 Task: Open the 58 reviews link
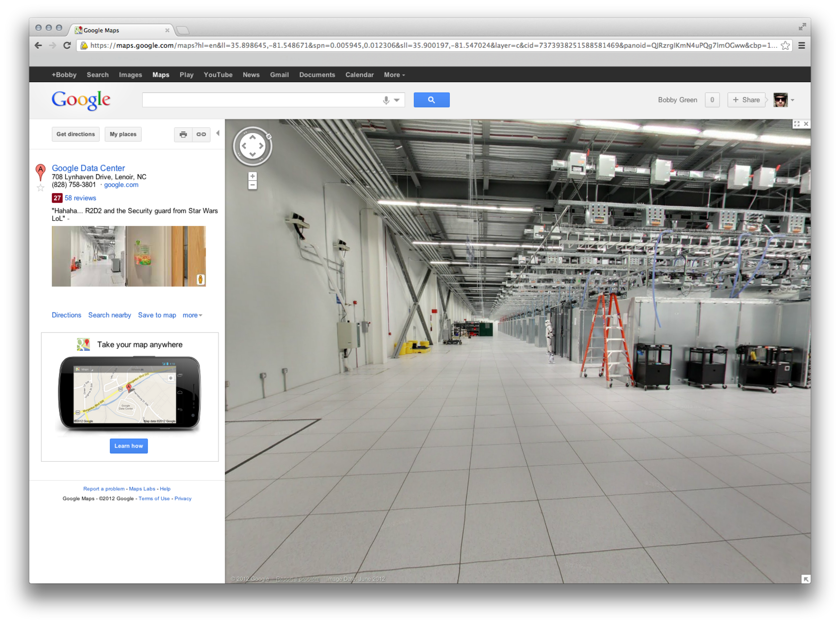pyautogui.click(x=80, y=198)
